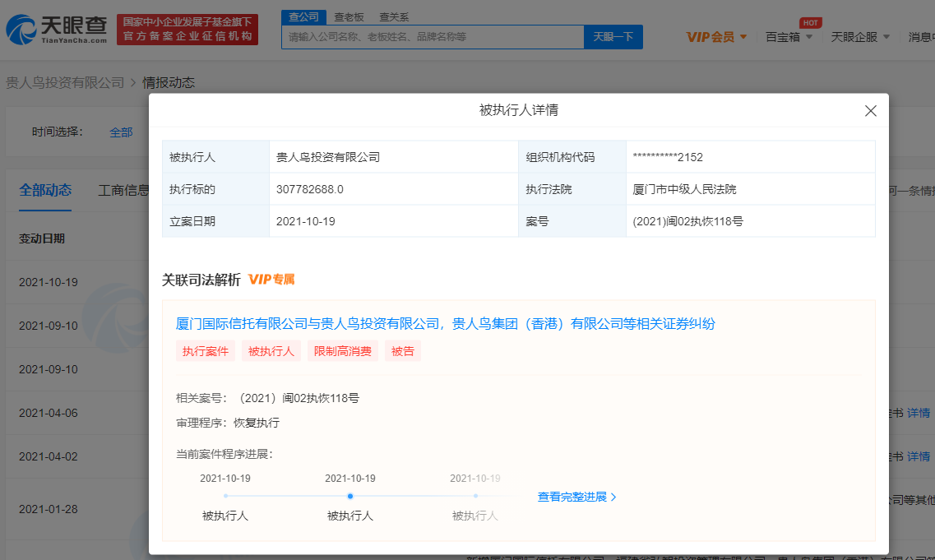
Task: Open 查看完整进展 link
Action: point(576,497)
